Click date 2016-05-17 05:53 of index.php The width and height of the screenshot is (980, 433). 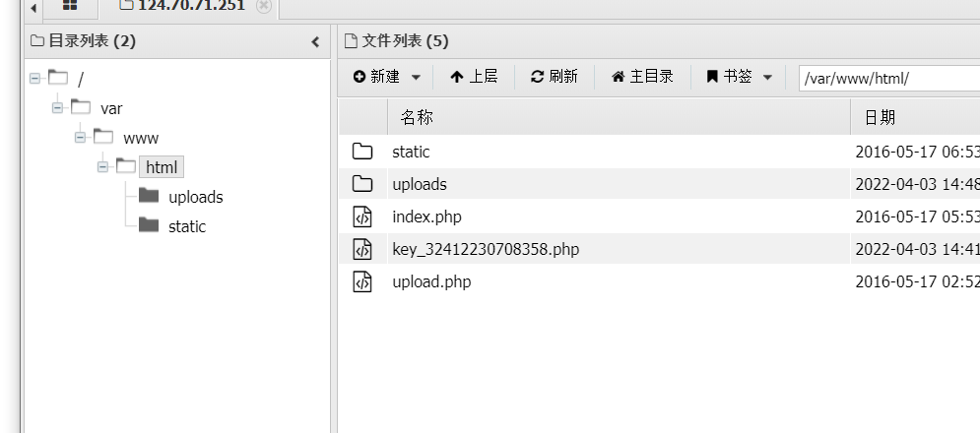click(917, 216)
